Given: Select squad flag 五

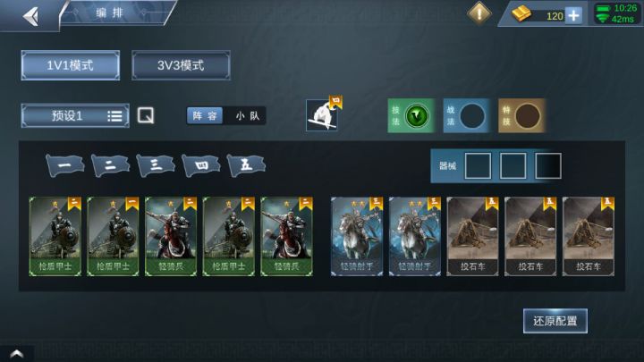Looking at the screenshot, I should (x=246, y=165).
